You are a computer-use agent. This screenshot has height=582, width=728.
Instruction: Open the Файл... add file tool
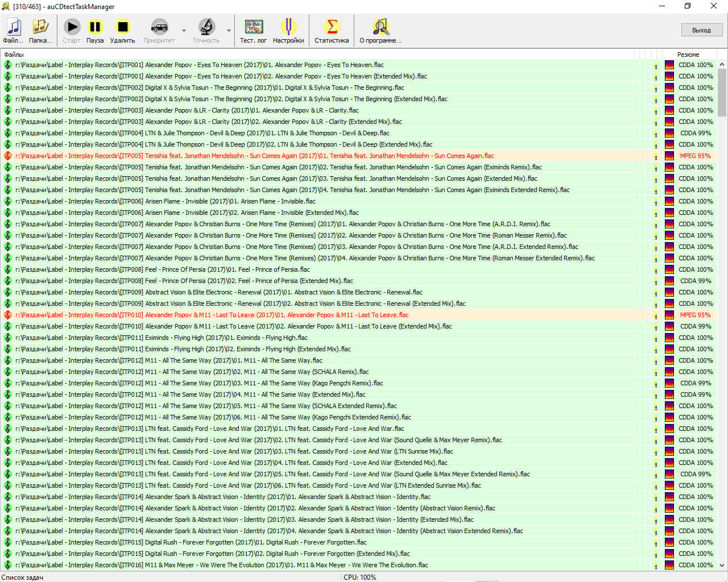(x=14, y=31)
